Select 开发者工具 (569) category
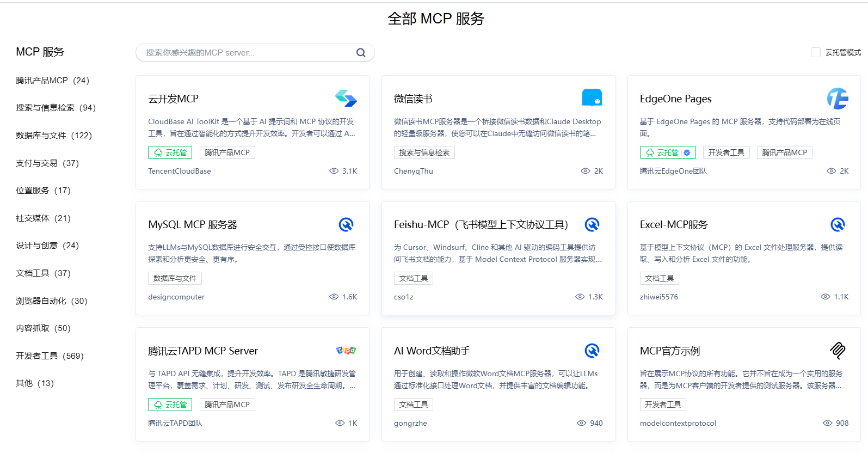The height and width of the screenshot is (453, 868). click(50, 356)
